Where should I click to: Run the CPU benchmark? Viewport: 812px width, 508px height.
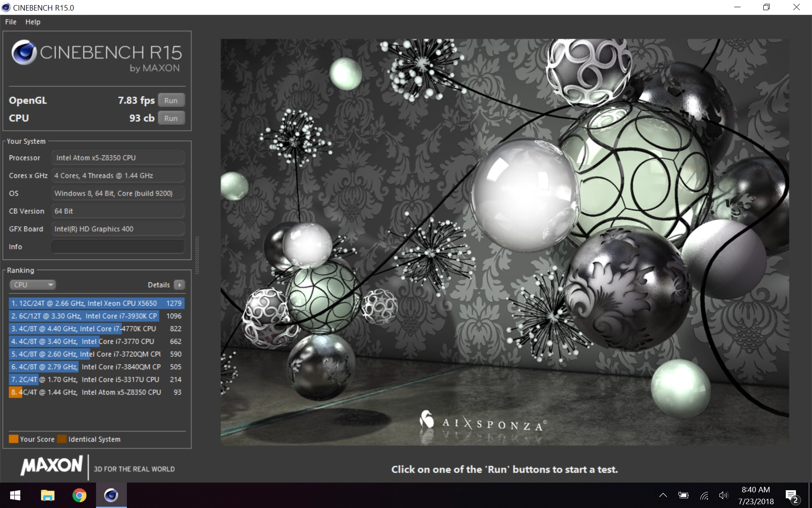[x=171, y=118]
